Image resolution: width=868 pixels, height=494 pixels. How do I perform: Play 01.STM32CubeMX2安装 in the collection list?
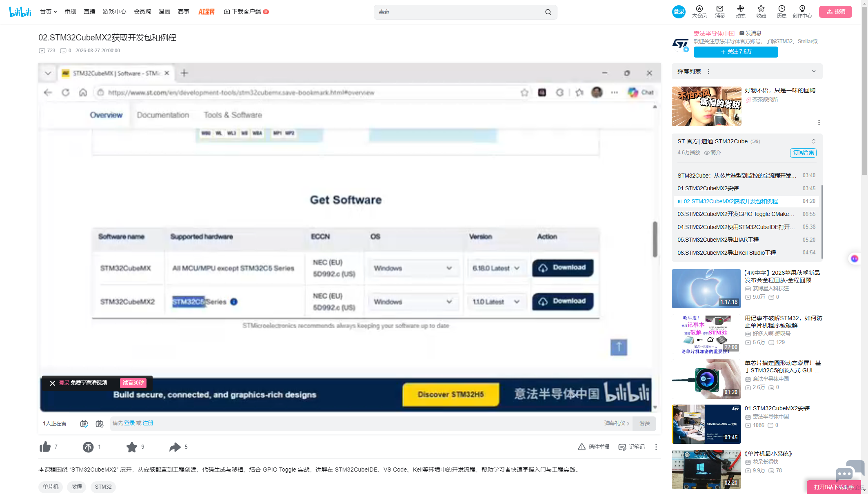(x=746, y=188)
